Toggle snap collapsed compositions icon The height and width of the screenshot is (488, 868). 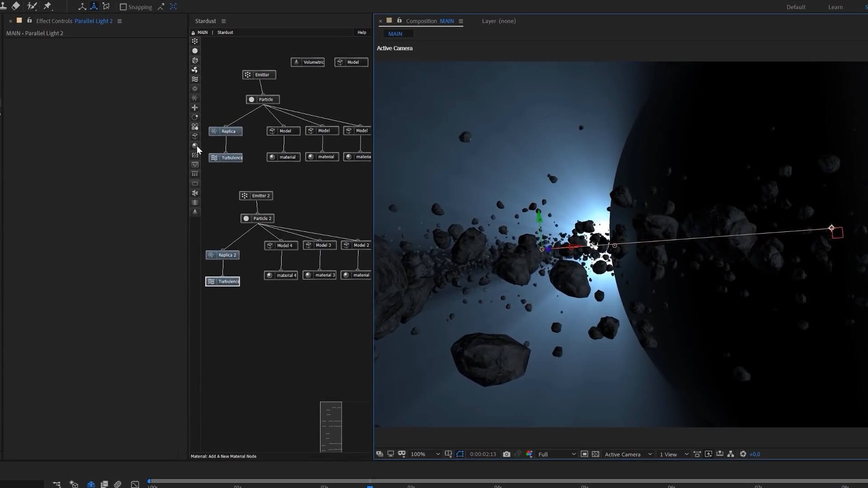coord(173,7)
